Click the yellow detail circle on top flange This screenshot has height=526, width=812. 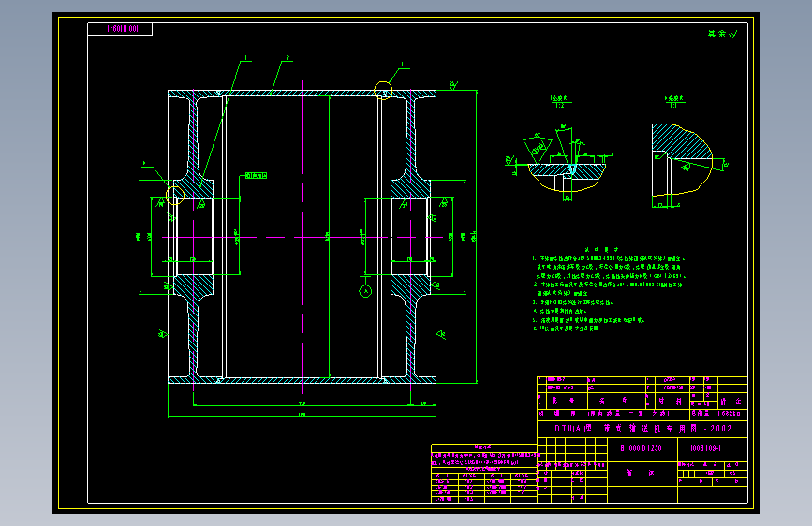[383, 91]
